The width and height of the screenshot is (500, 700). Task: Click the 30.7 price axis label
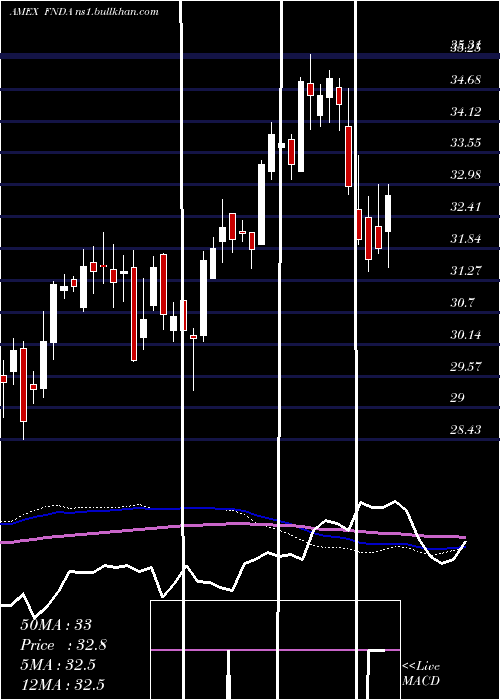pos(462,302)
